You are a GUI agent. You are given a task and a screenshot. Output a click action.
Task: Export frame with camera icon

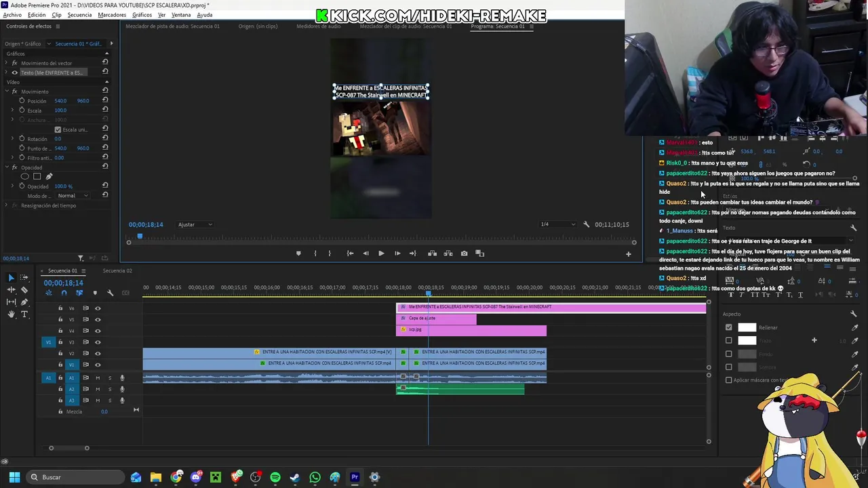pos(464,253)
